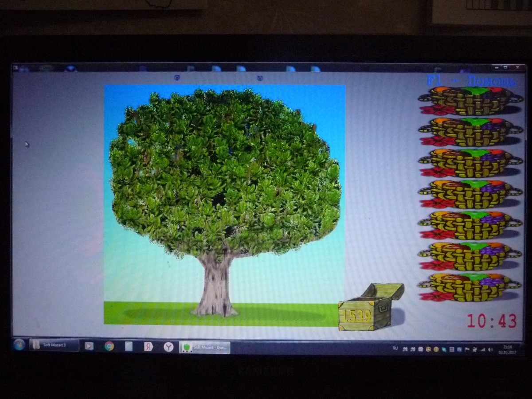This screenshot has height=399, width=532.
Task: Switch to Soft Mozart 3 taskbar window
Action: (54, 345)
